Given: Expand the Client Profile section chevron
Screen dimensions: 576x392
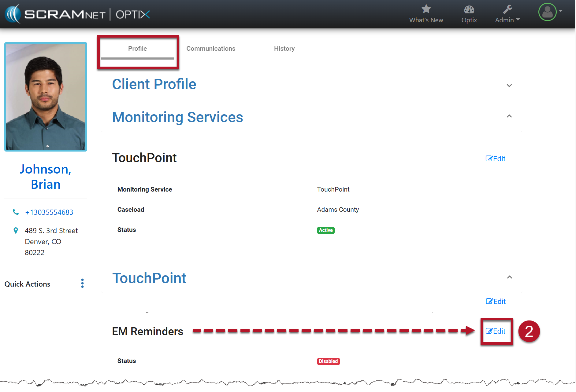Looking at the screenshot, I should point(509,86).
